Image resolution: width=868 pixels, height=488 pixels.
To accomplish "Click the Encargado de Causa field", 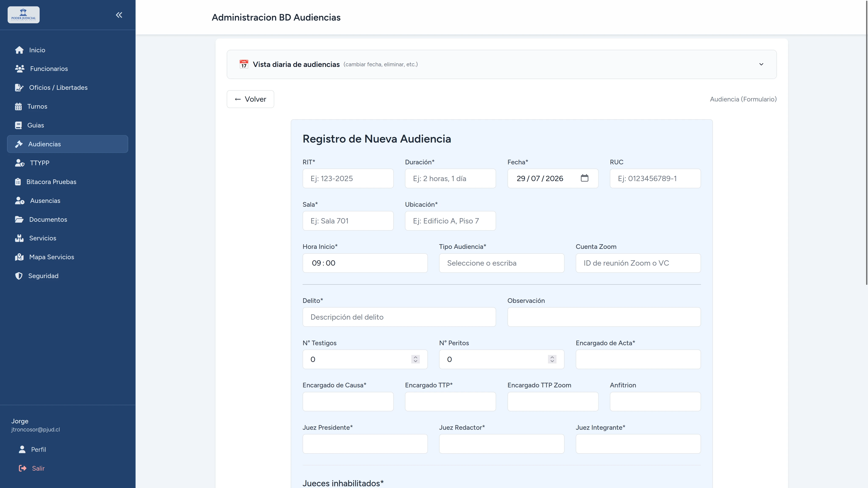I will point(348,401).
